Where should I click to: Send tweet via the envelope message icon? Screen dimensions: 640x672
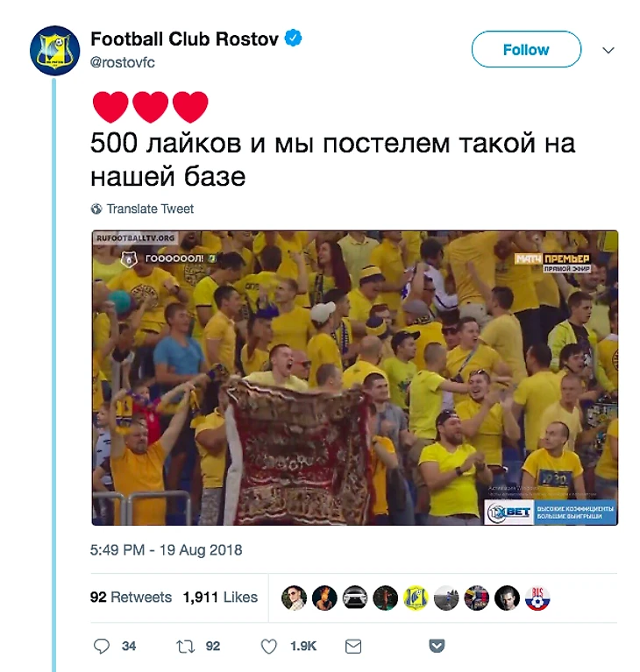coord(353,647)
